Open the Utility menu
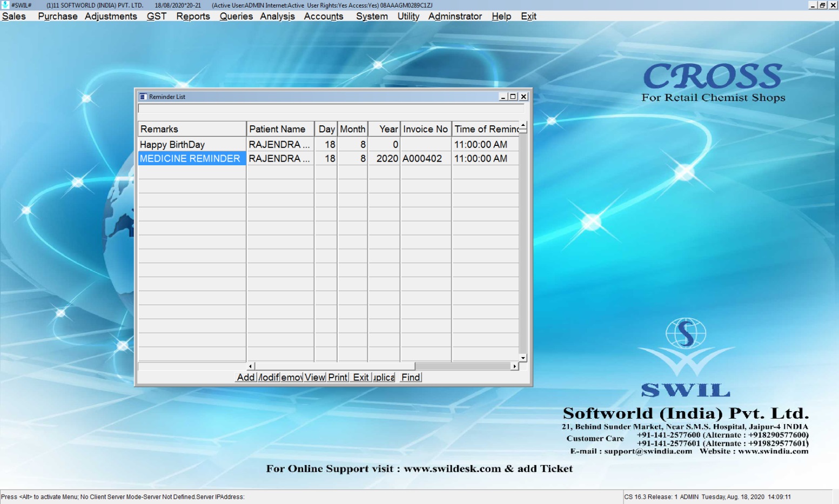The image size is (839, 504). 408,16
